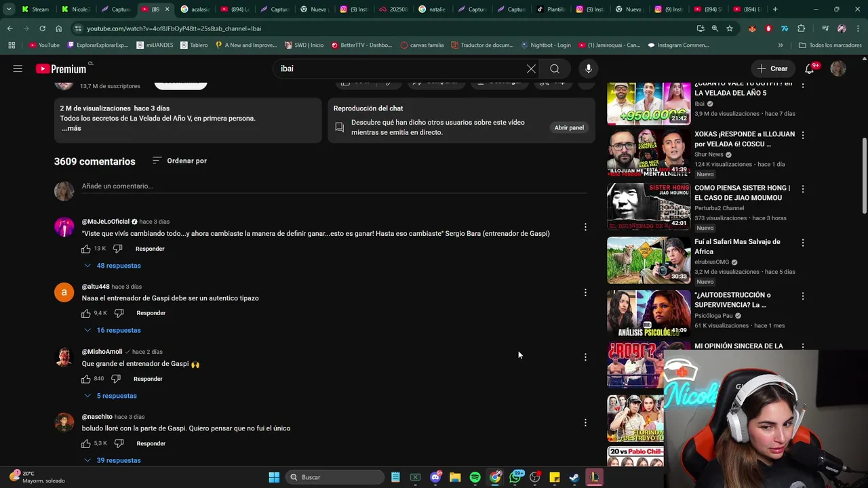Open the account avatar menu
The width and height of the screenshot is (868, 488).
click(x=838, y=68)
